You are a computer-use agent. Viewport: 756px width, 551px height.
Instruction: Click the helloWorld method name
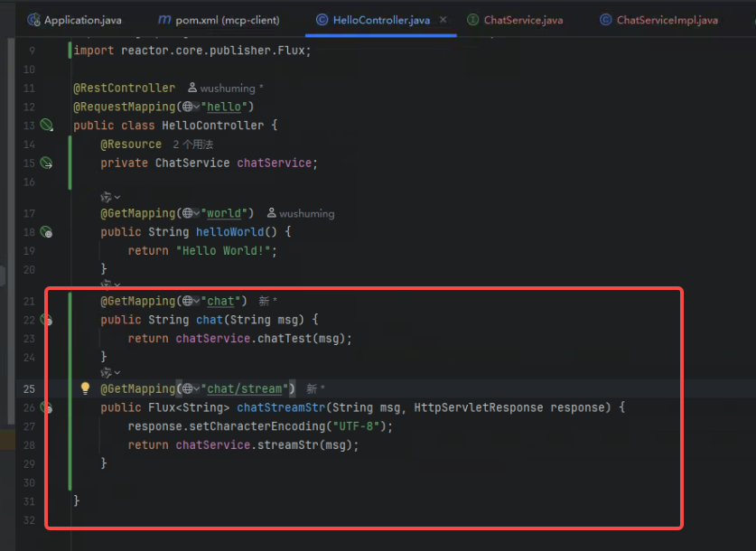click(230, 232)
